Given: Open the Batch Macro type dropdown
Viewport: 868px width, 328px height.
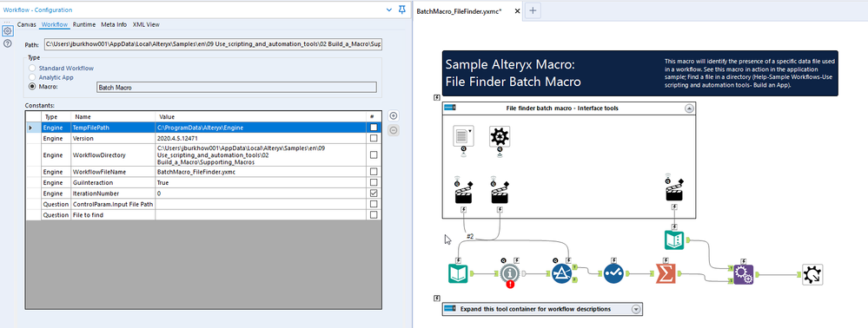Looking at the screenshot, I should click(x=236, y=88).
